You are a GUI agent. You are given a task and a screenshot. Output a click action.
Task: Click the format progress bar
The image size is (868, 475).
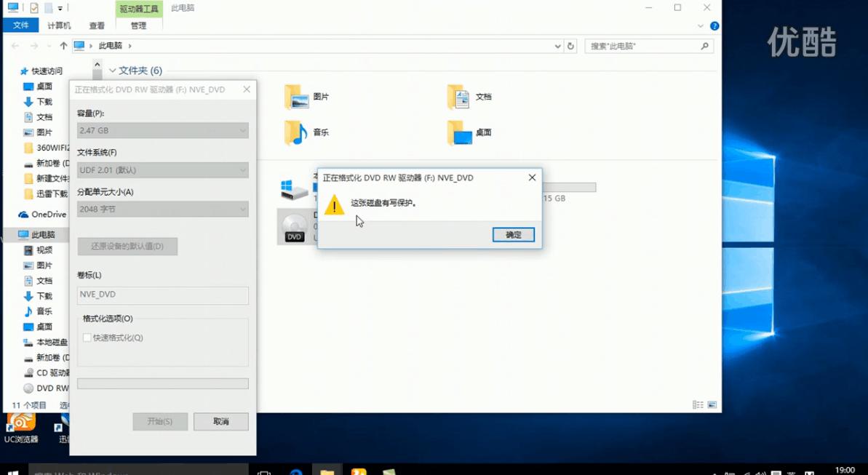pos(163,383)
